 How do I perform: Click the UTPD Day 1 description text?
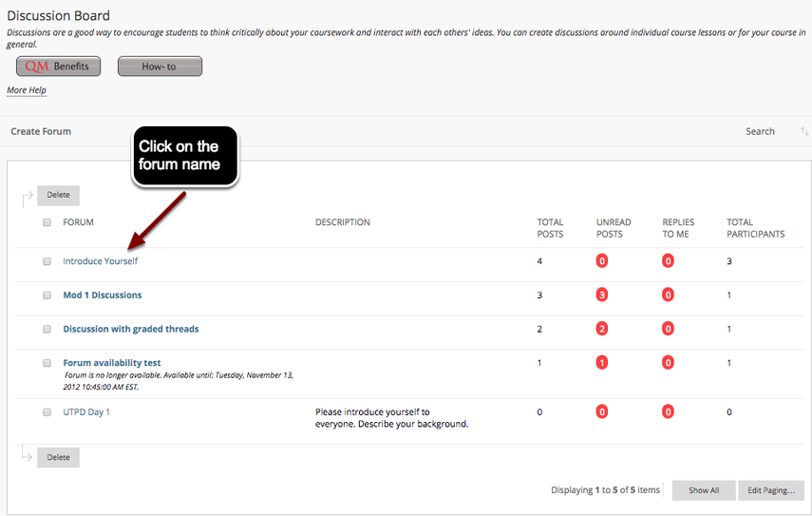(x=392, y=418)
